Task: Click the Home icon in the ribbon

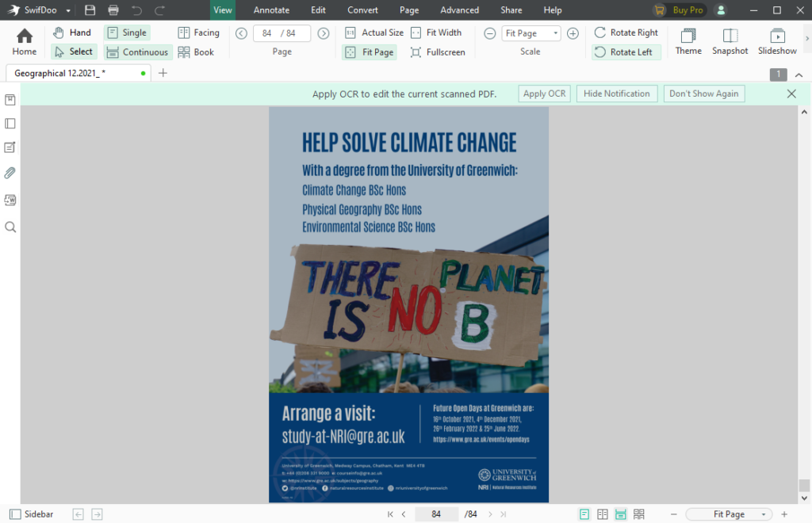Action: pyautogui.click(x=25, y=42)
